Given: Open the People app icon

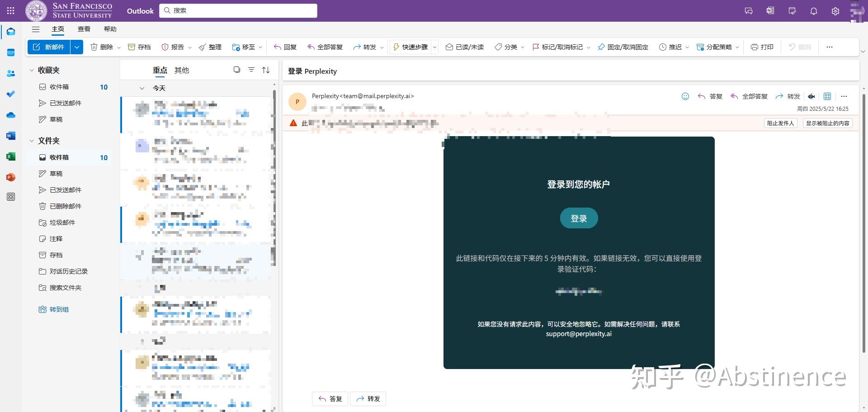Looking at the screenshot, I should click(x=11, y=73).
